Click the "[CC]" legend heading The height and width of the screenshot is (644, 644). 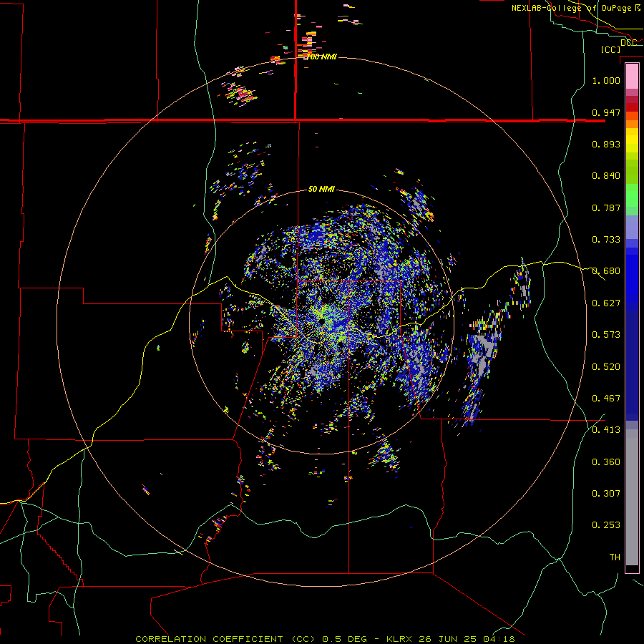pyautogui.click(x=610, y=49)
